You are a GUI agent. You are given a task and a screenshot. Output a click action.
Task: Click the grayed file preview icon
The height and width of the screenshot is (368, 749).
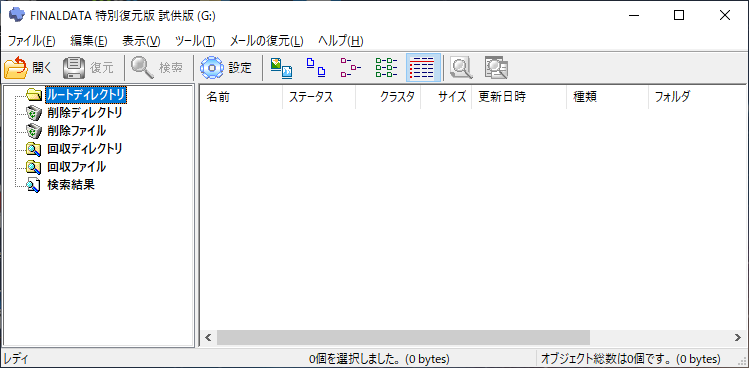496,68
